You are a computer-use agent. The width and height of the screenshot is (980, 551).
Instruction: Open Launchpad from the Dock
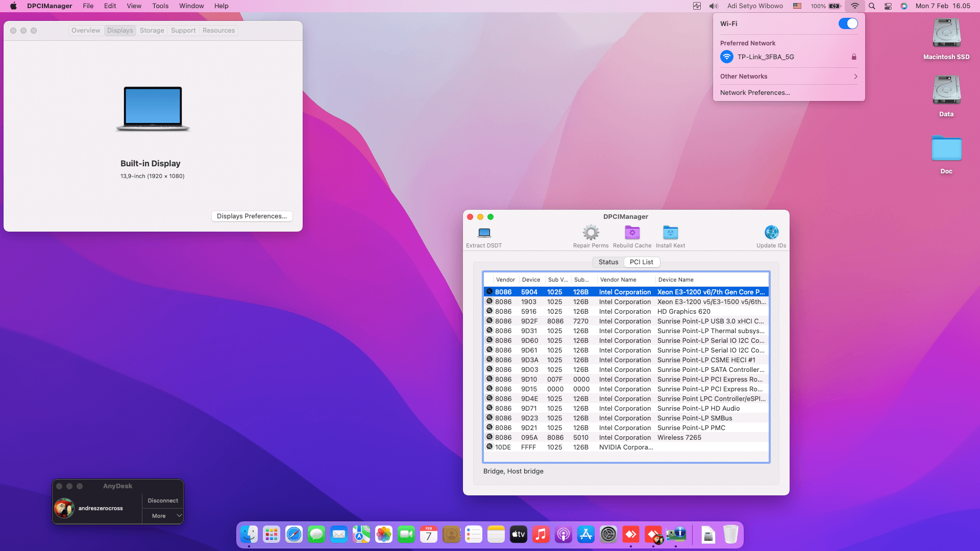272,534
